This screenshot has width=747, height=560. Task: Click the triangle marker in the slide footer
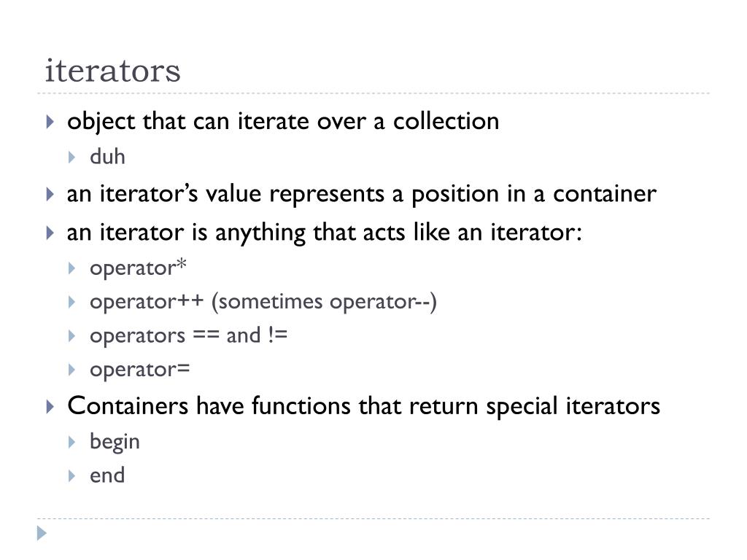point(42,533)
